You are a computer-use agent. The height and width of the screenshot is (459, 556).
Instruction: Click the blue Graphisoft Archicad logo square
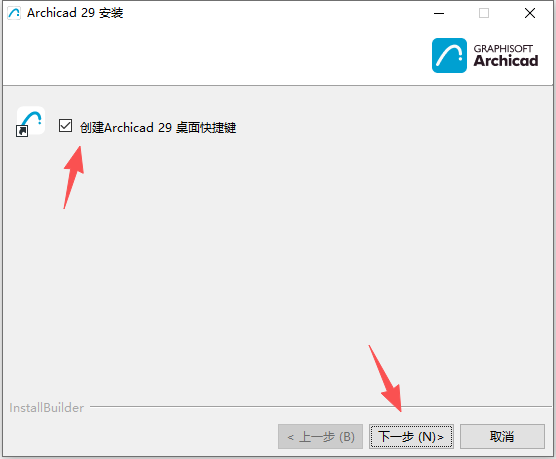[x=449, y=55]
